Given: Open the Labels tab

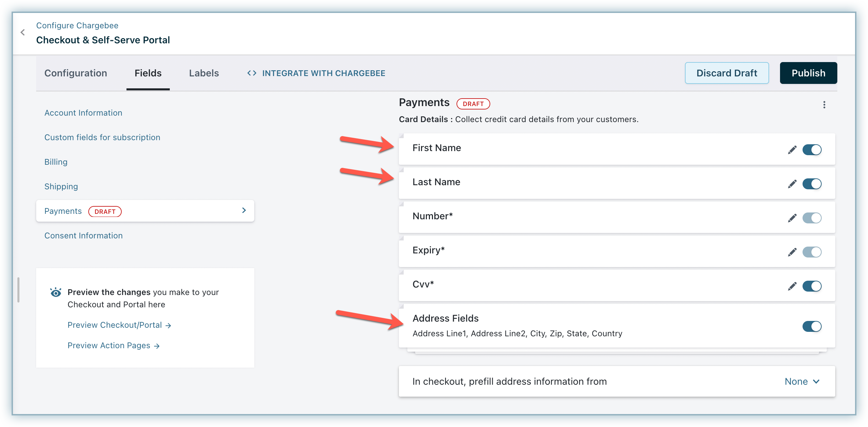Looking at the screenshot, I should (204, 73).
